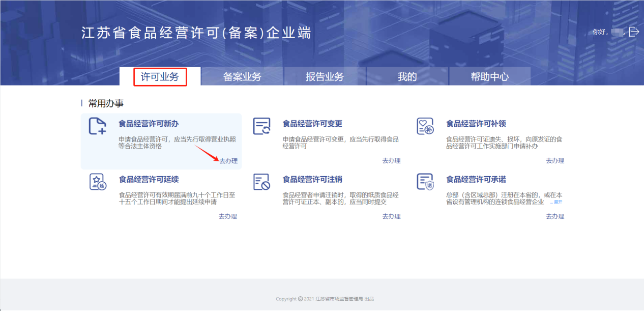Click the 食品经营许可新办 document-plus icon

click(x=97, y=126)
